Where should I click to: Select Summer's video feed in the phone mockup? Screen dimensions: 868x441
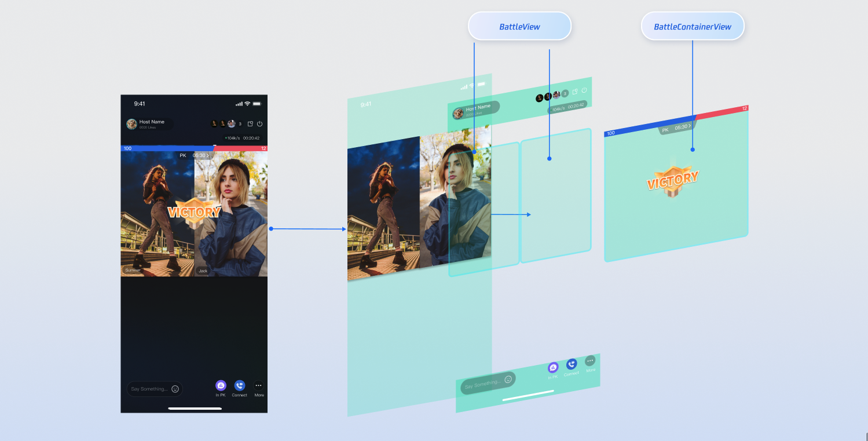(x=158, y=214)
